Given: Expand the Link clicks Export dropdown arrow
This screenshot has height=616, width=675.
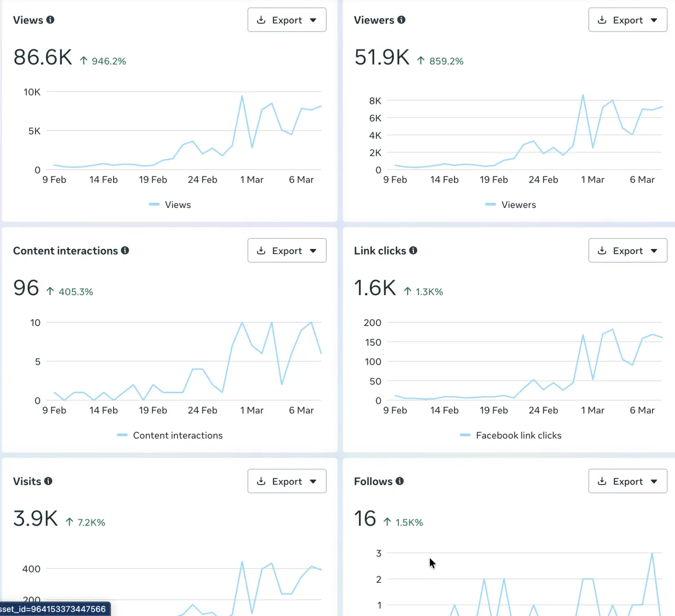Looking at the screenshot, I should [654, 251].
